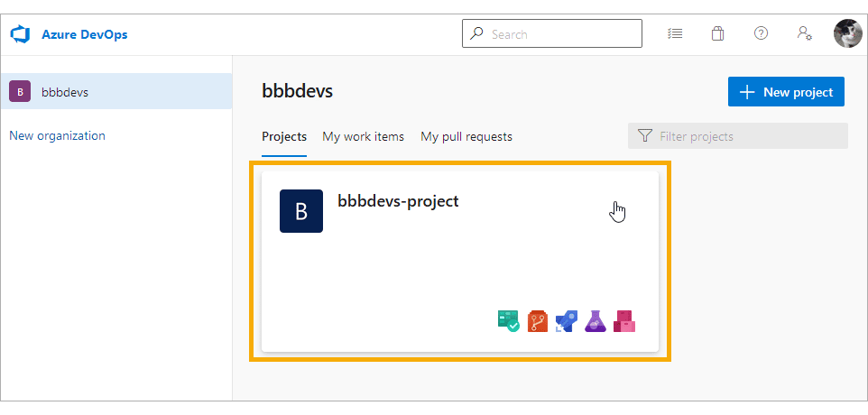The width and height of the screenshot is (868, 415).
Task: Select bbbdevs organization in sidebar
Action: pyautogui.click(x=116, y=91)
